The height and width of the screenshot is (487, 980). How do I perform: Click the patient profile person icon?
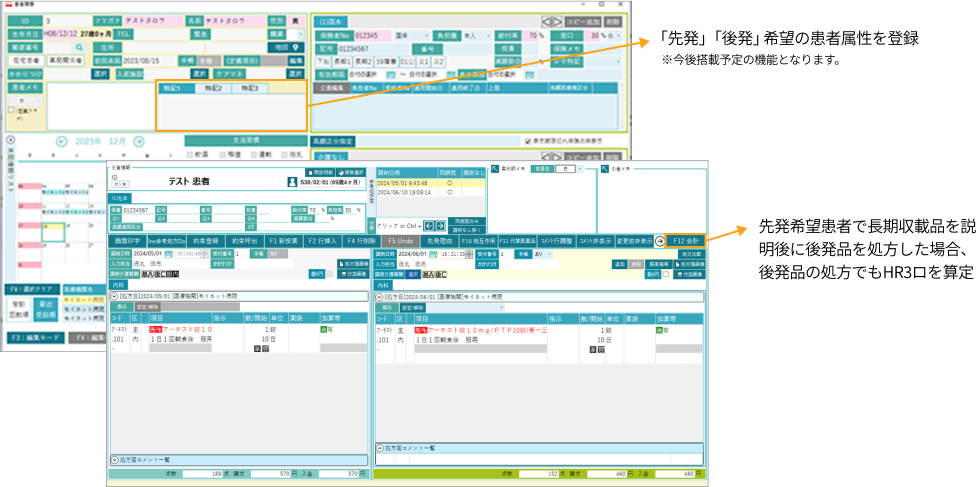pos(292,183)
